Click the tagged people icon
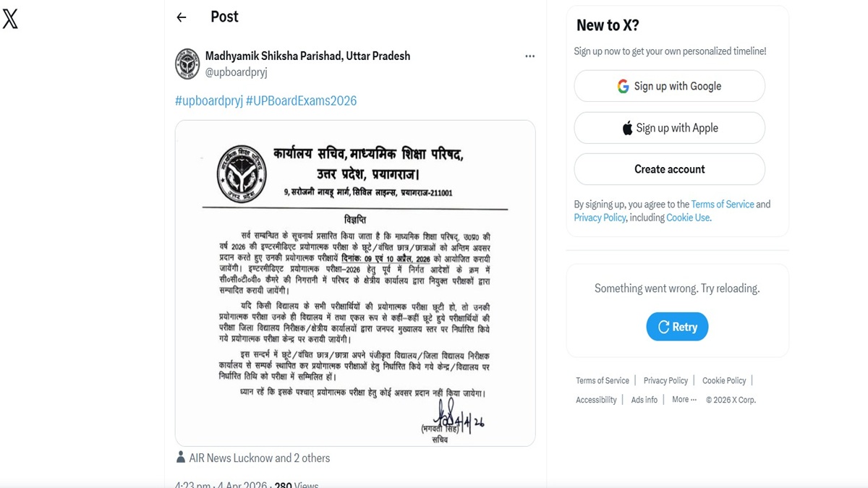Screen dimensions: 868x488 pos(181,457)
